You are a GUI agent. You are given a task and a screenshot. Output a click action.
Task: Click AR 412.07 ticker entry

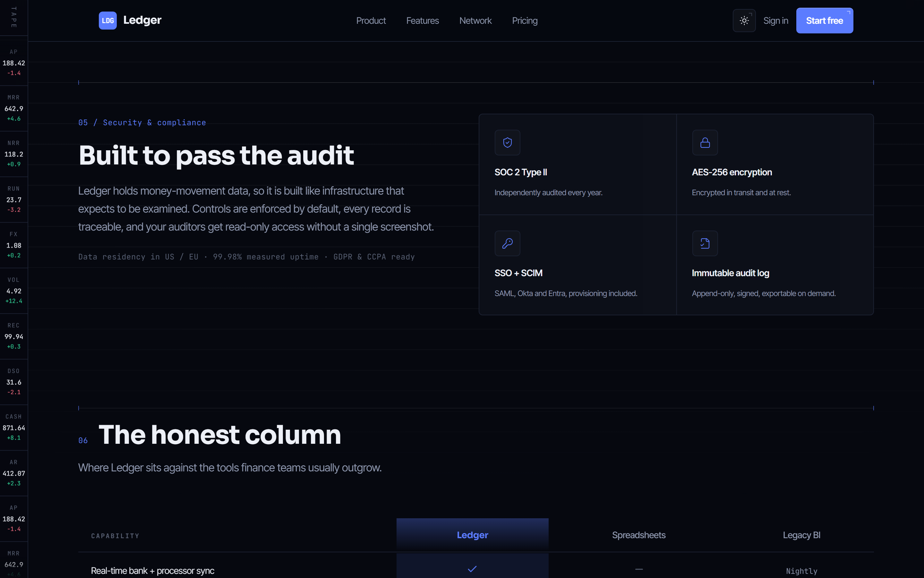point(14,473)
